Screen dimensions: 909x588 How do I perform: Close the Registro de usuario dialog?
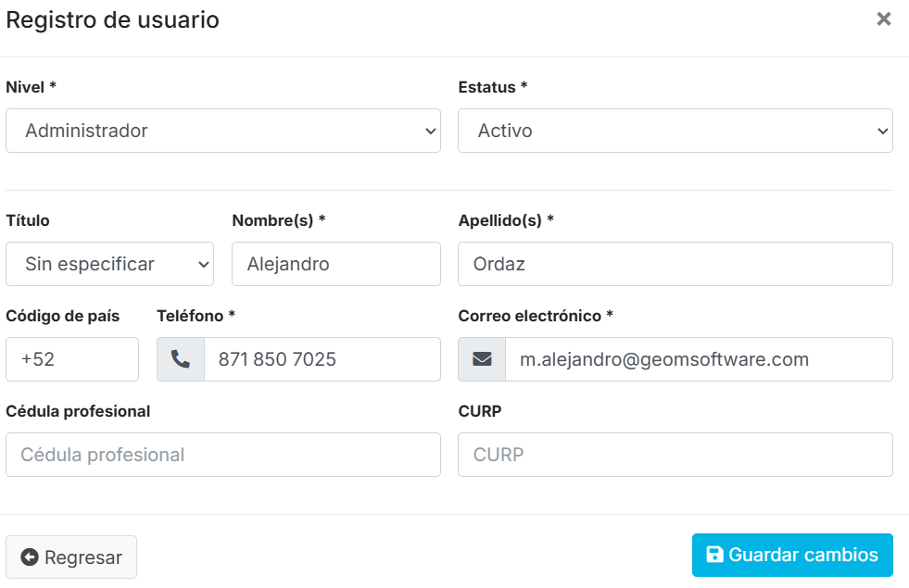coord(884,19)
